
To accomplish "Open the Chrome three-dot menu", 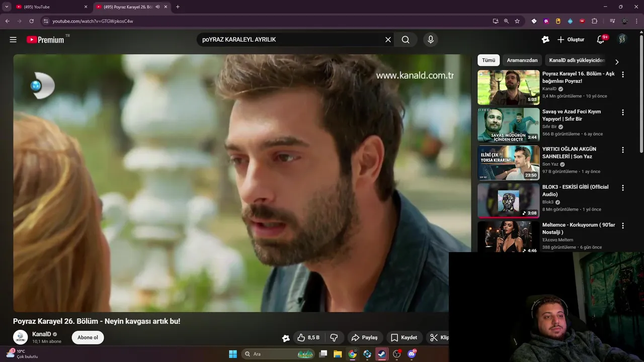I will (x=636, y=21).
